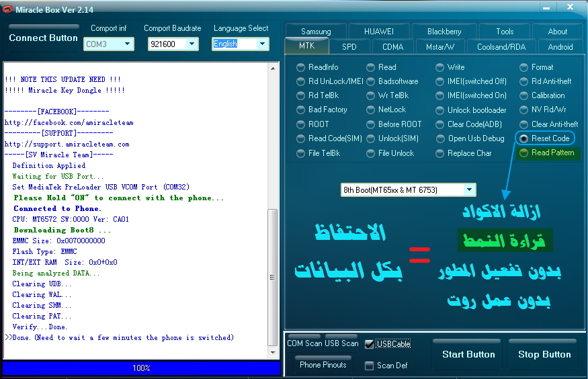Select the MTK tab
The width and height of the screenshot is (588, 379).
click(x=306, y=46)
